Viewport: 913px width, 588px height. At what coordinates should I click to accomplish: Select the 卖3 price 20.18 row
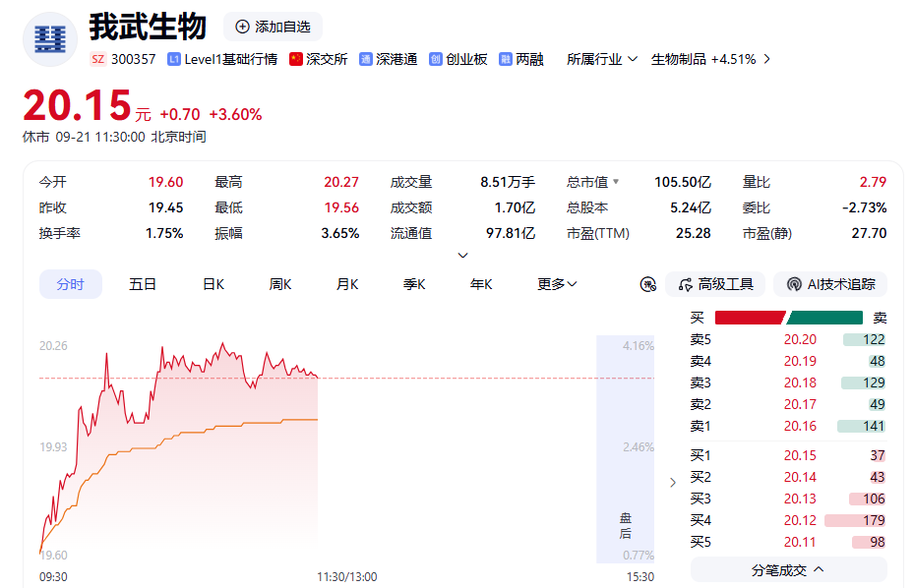click(788, 382)
